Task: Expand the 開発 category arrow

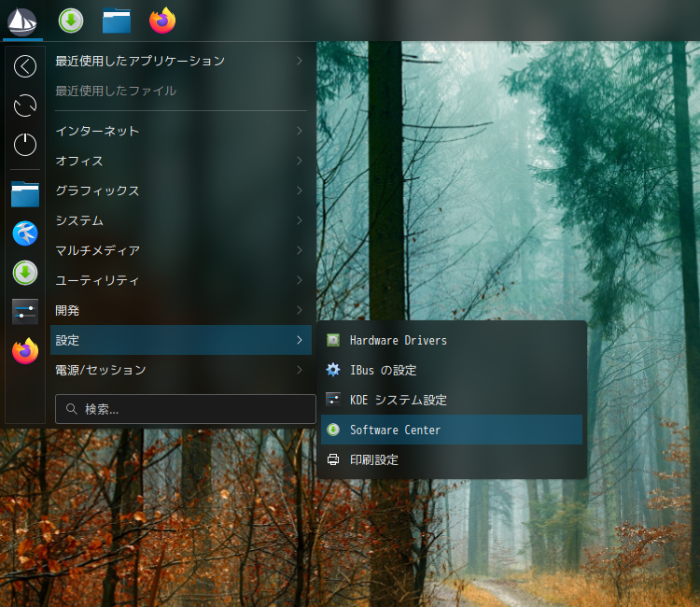Action: (300, 310)
